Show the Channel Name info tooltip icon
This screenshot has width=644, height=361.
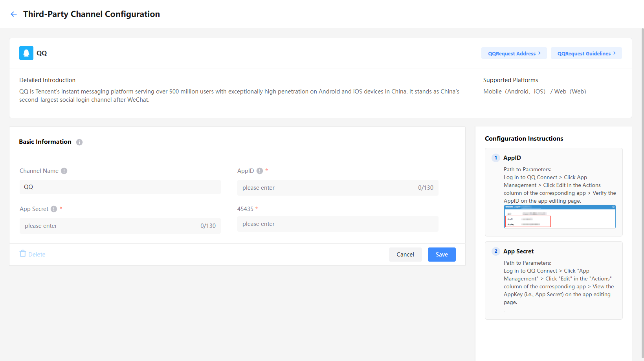64,171
